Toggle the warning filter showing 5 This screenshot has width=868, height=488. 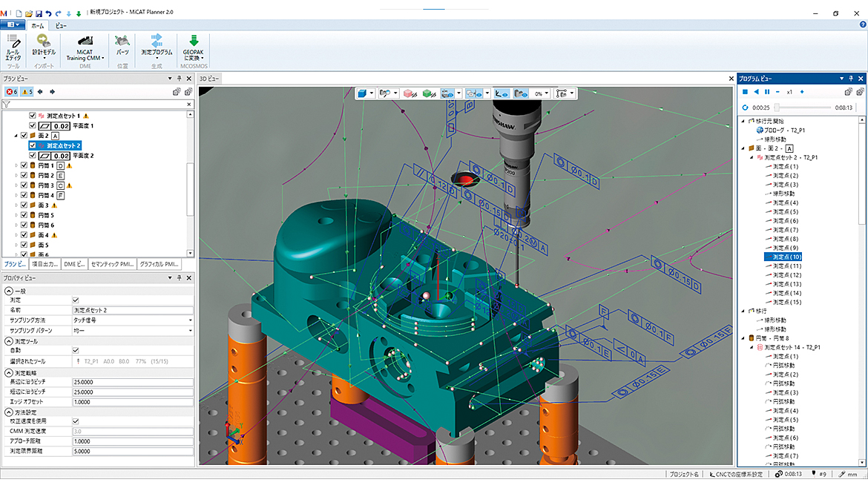[27, 92]
